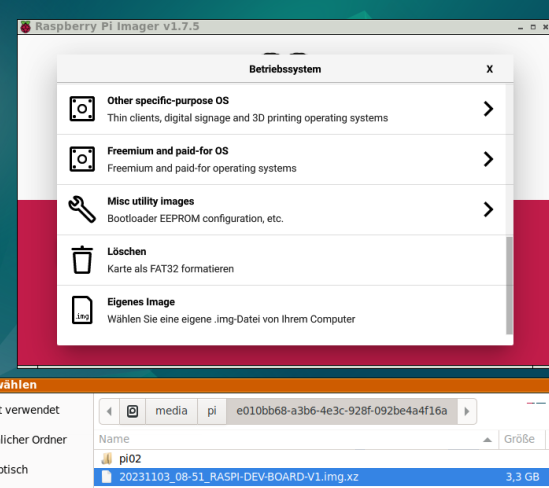This screenshot has width=549, height=488.
Task: Choose Löschen to format the card as FAT32
Action: 282,260
